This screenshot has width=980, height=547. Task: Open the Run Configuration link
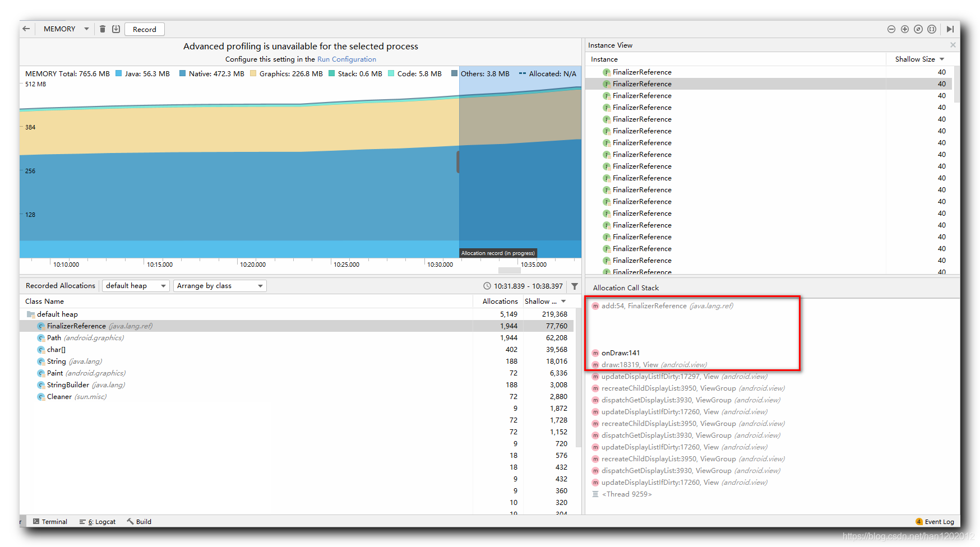[x=346, y=59]
